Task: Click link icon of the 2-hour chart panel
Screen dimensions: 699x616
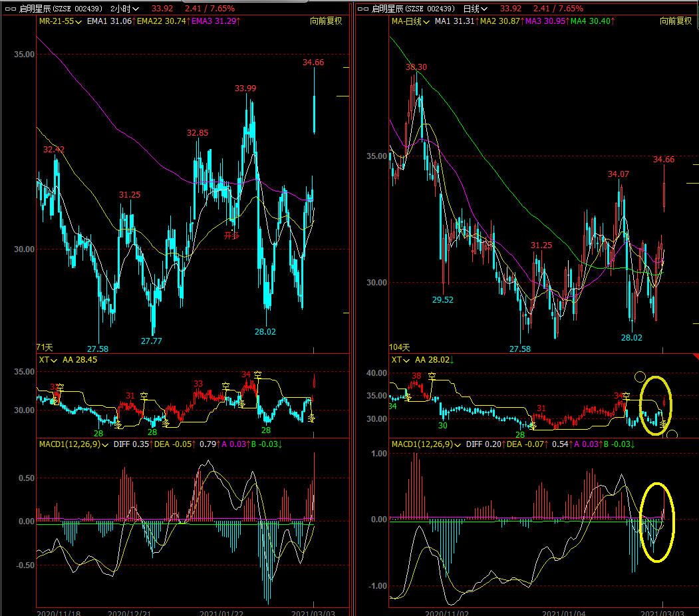Action: click(11, 9)
